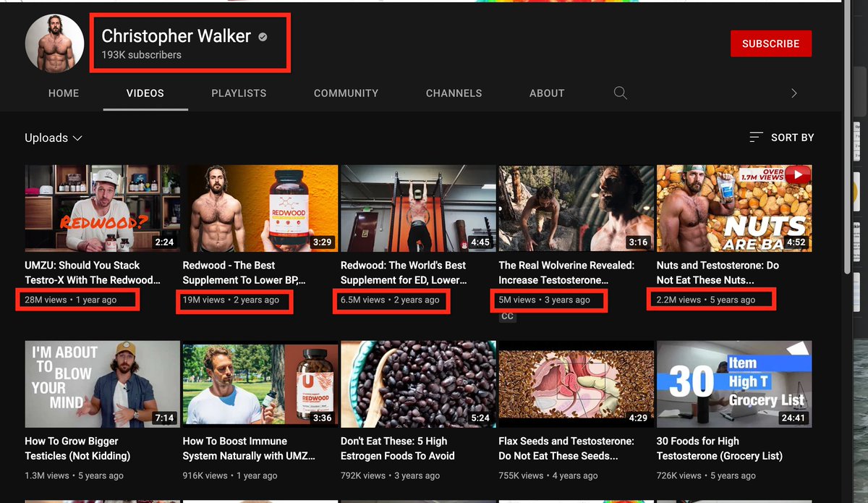868x503 pixels.
Task: Click the 2.2M views 5 years ago text
Action: click(706, 300)
